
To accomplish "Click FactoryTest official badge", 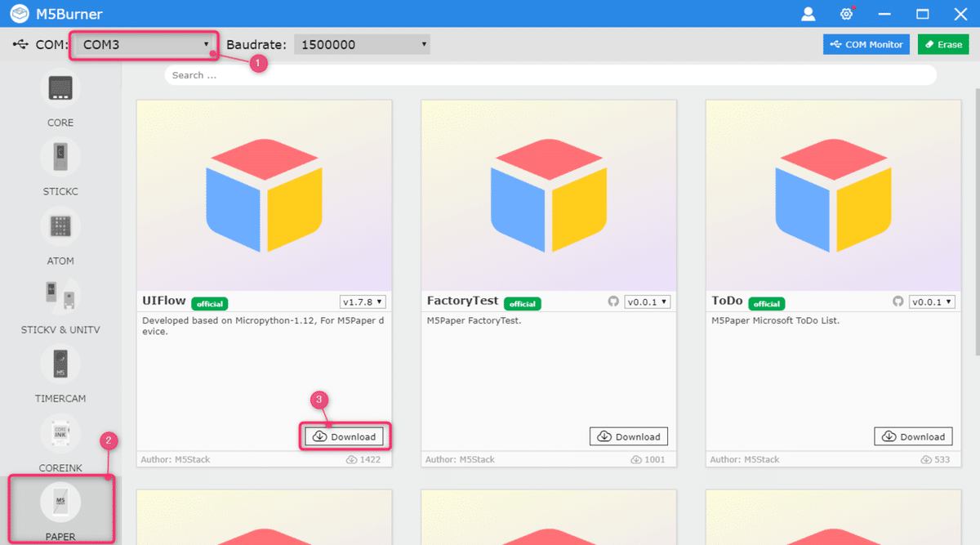I will 522,304.
